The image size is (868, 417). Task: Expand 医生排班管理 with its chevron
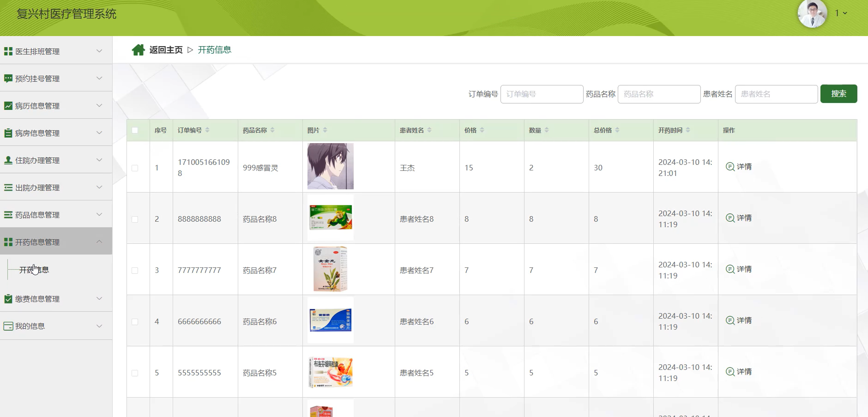tap(99, 51)
